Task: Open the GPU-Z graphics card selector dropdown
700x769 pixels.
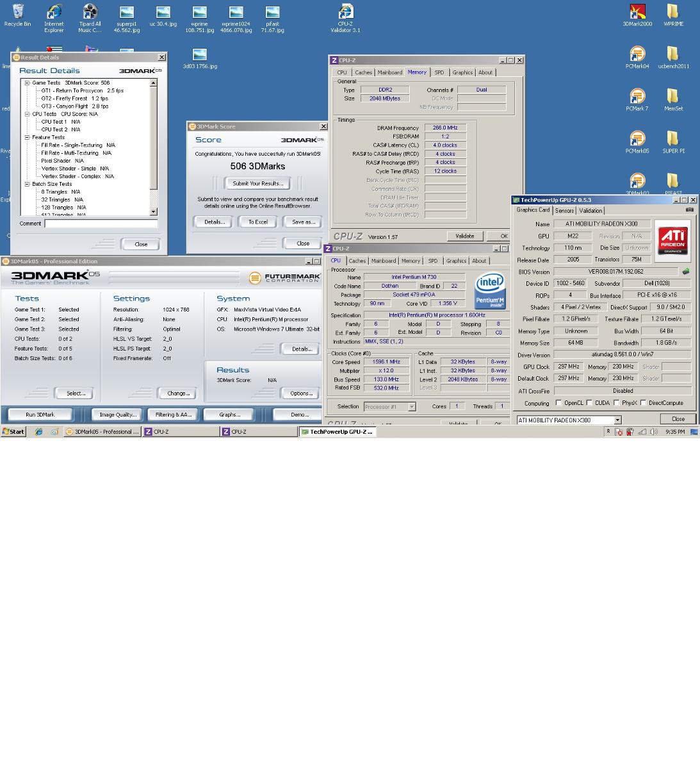Action: pyautogui.click(x=617, y=420)
